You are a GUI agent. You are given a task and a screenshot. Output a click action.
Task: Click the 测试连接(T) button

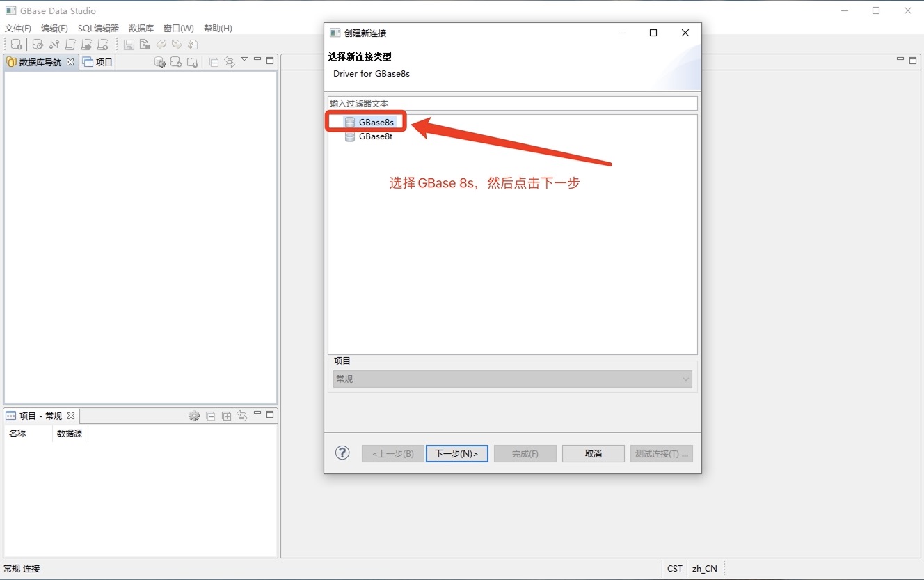[662, 453]
